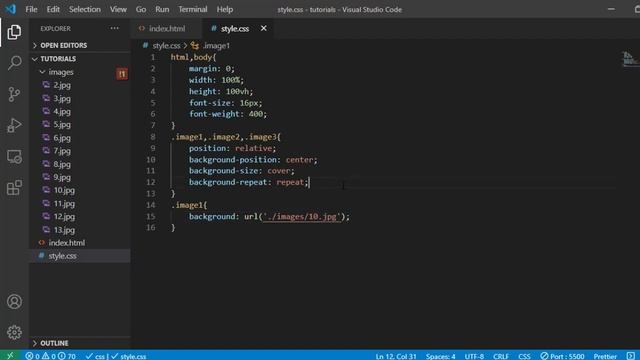Open 8.jpg in the explorer
640x360 pixels.
[x=62, y=164]
